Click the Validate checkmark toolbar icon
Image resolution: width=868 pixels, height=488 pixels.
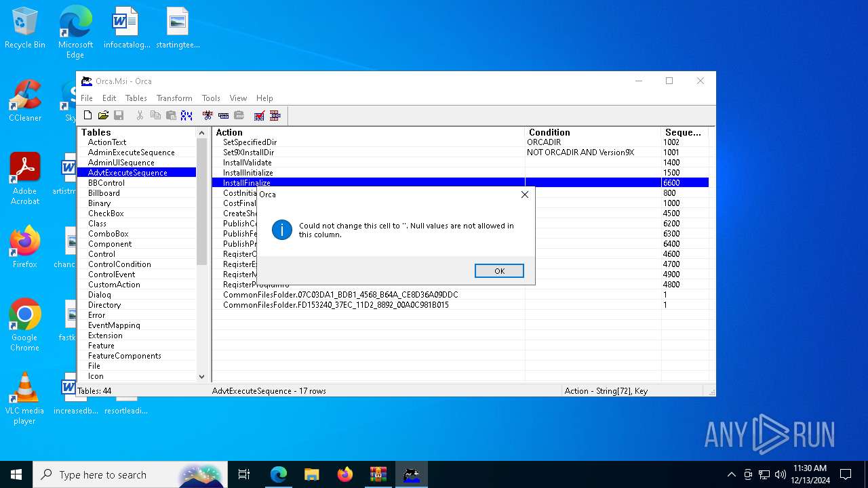point(259,116)
